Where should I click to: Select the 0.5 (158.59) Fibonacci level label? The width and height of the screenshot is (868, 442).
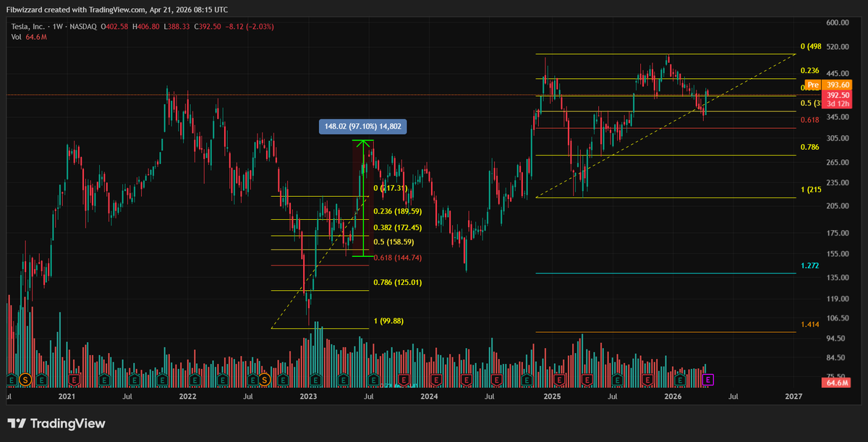394,242
